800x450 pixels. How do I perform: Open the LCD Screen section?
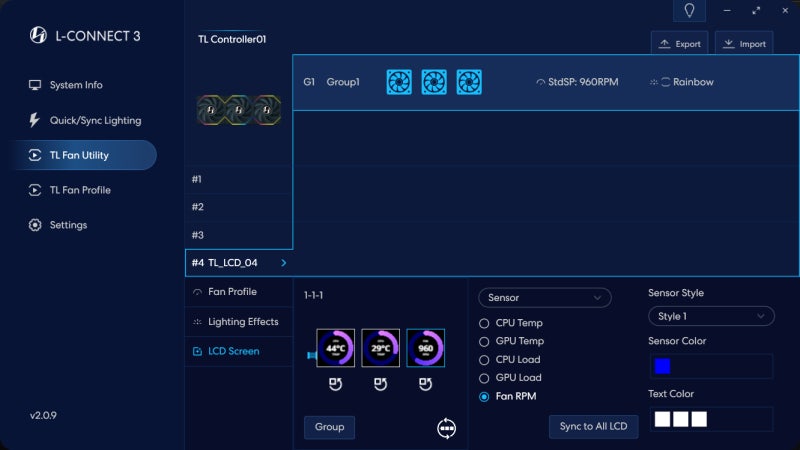239,352
